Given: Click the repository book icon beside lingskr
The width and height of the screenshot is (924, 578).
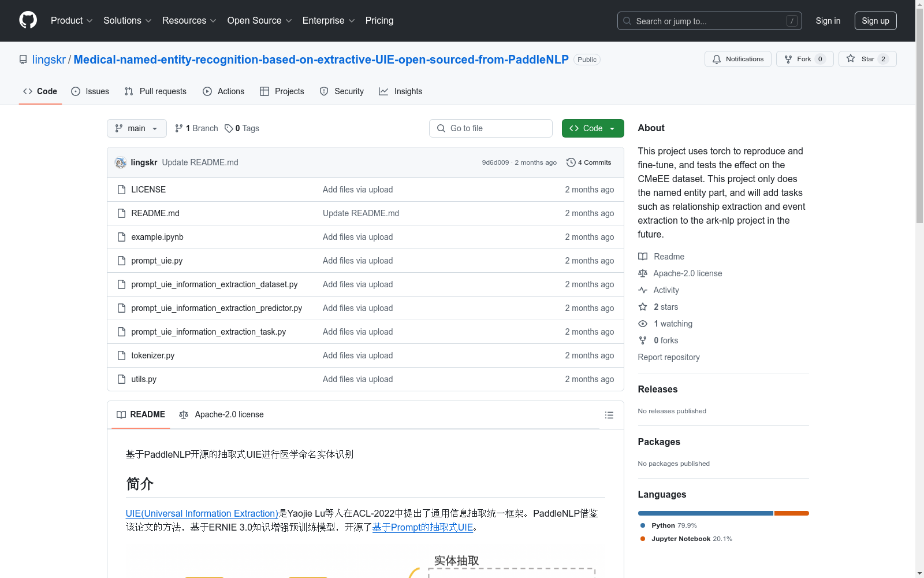Looking at the screenshot, I should tap(23, 60).
